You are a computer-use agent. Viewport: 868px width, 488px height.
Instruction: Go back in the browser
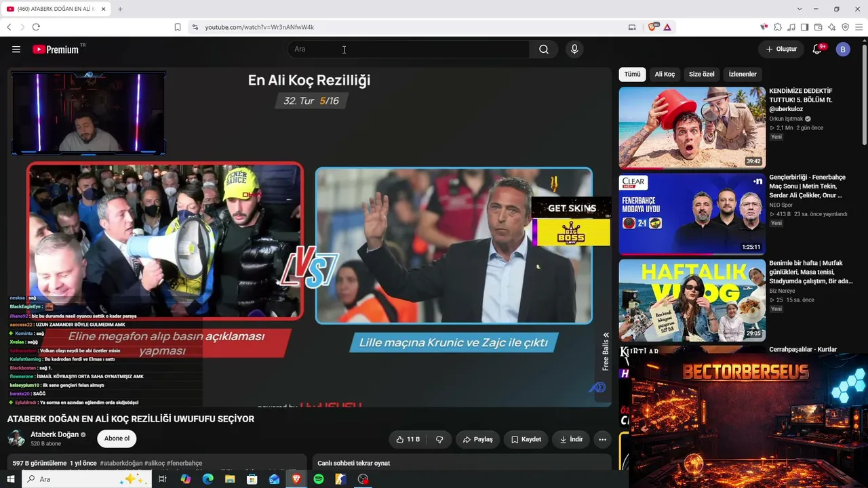tap(9, 27)
